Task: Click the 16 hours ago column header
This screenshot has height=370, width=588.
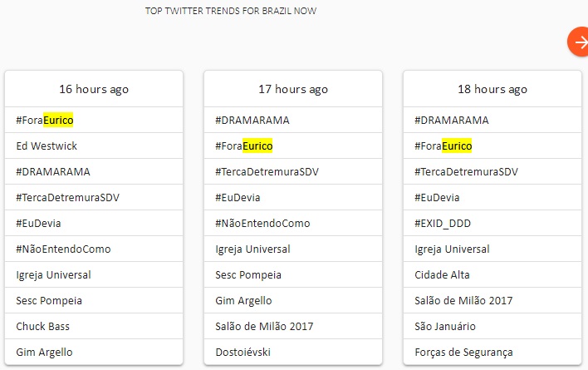Action: pos(94,89)
